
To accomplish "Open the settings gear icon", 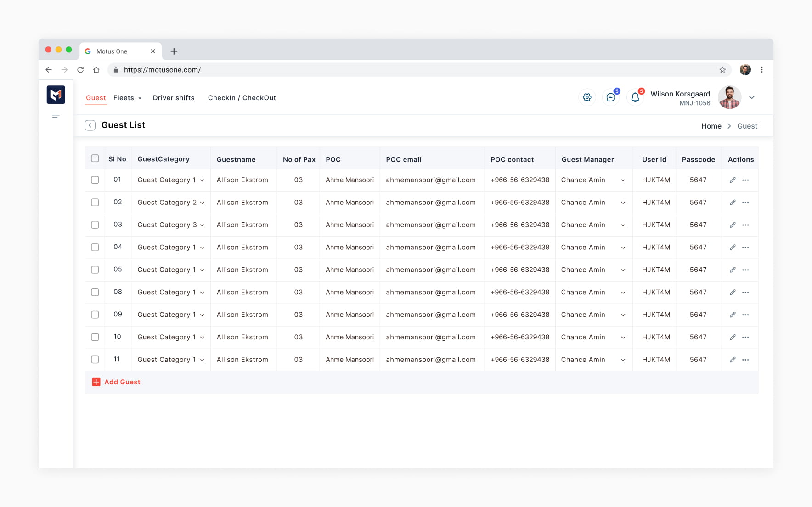I will pos(587,97).
